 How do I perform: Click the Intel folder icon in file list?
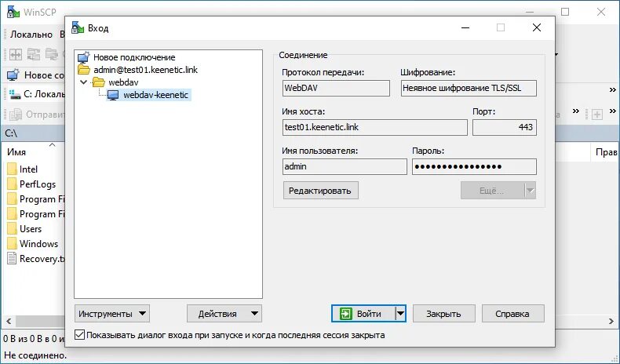[13, 169]
